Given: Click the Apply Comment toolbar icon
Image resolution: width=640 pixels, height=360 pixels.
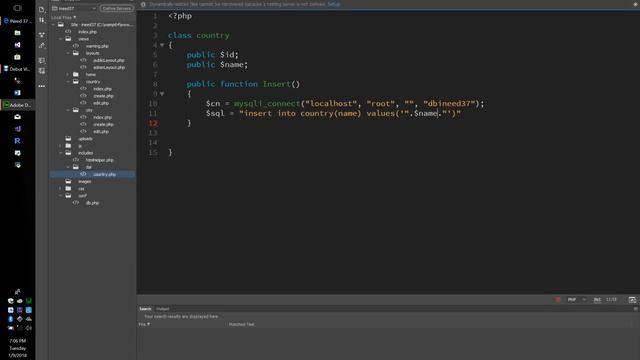Looking at the screenshot, I should [42, 60].
